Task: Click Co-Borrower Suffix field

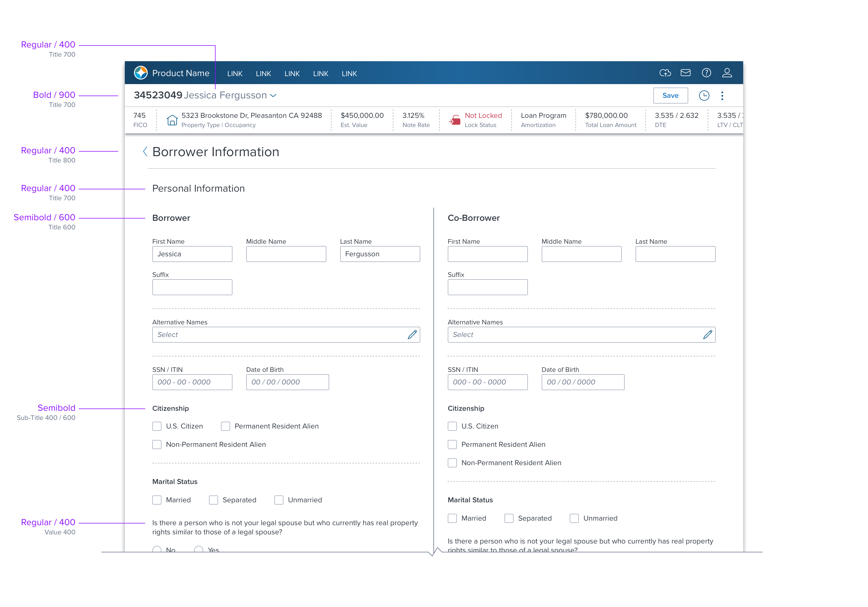Action: tap(488, 287)
